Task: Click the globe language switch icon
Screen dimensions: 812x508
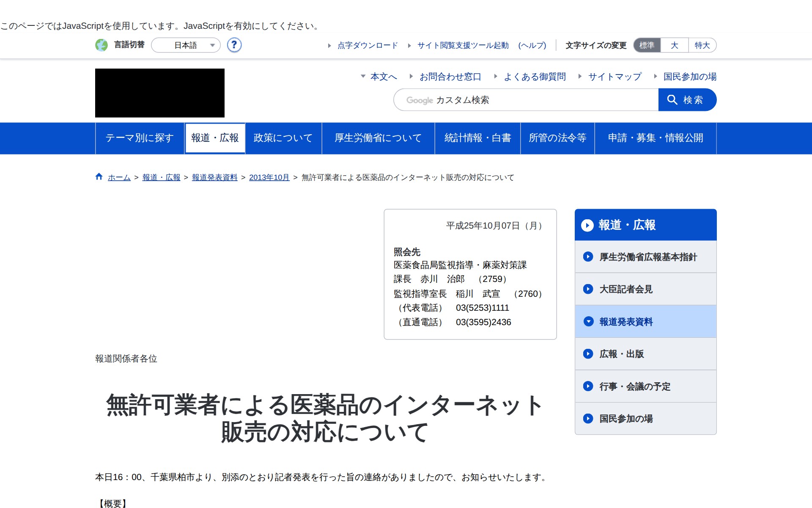Action: [102, 45]
